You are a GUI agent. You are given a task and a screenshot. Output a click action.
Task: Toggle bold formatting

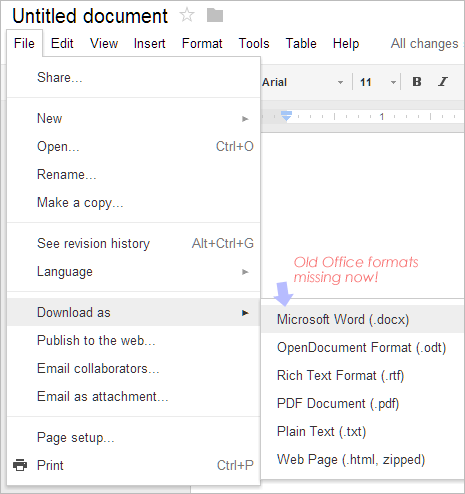417,82
